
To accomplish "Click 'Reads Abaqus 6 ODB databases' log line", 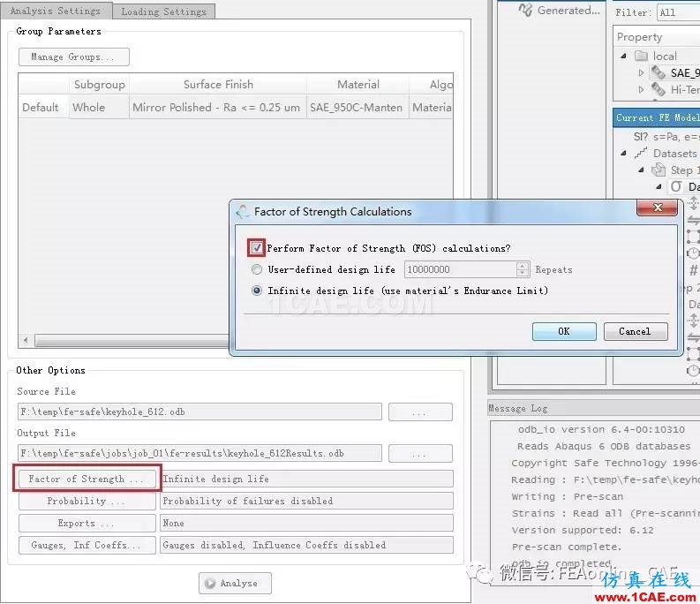I will [604, 446].
